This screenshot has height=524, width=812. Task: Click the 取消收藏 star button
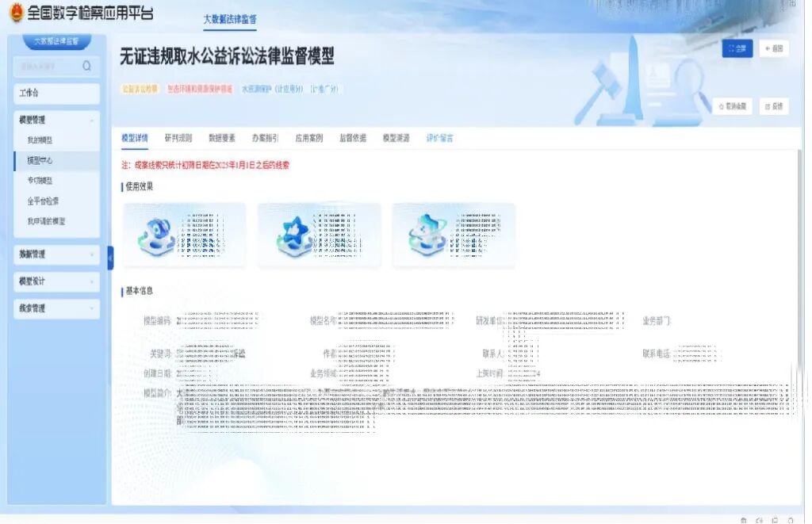(x=732, y=106)
